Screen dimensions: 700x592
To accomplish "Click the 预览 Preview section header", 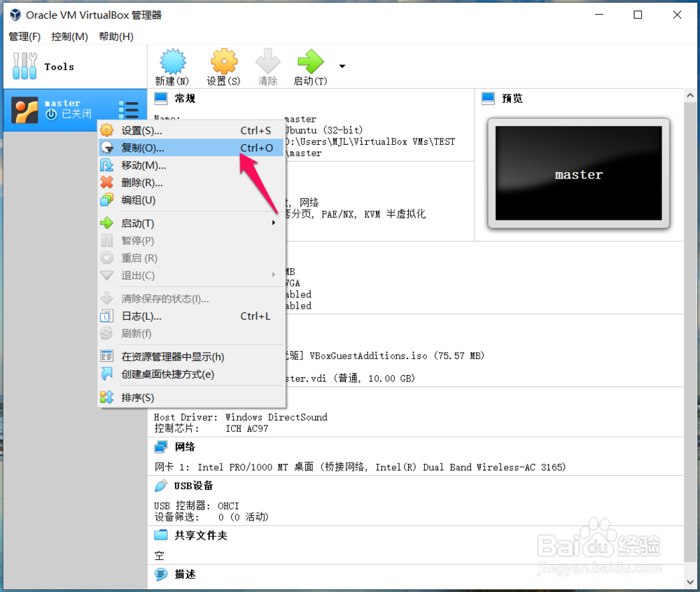I will tap(512, 98).
